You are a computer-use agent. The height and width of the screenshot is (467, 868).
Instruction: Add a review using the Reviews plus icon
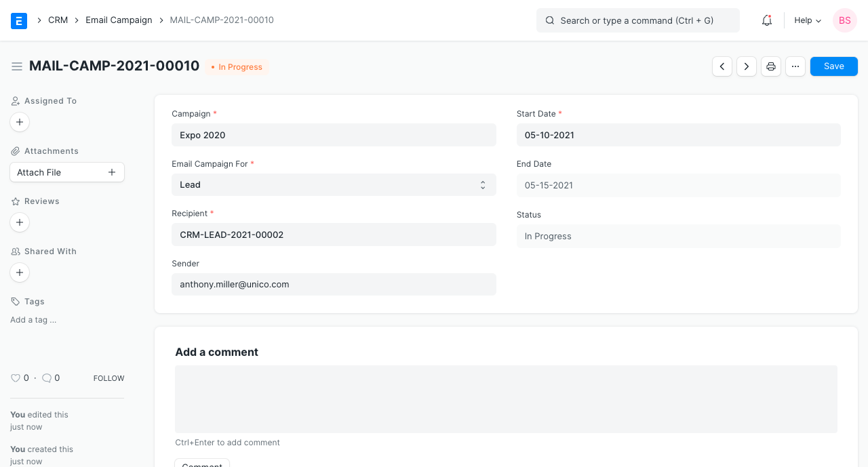[x=19, y=222]
